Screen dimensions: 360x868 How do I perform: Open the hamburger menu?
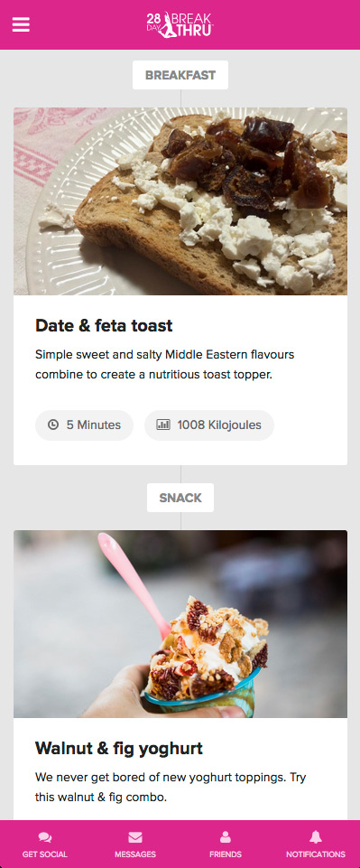(21, 25)
